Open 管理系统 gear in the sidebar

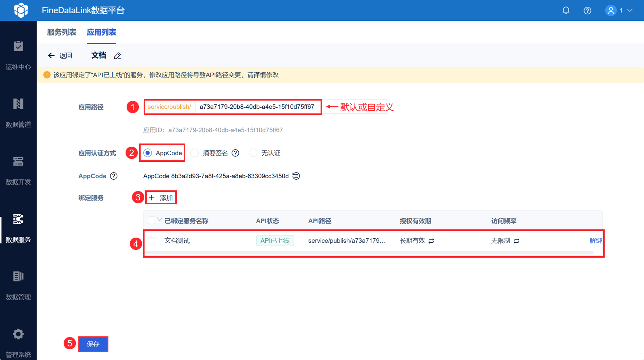tap(18, 343)
